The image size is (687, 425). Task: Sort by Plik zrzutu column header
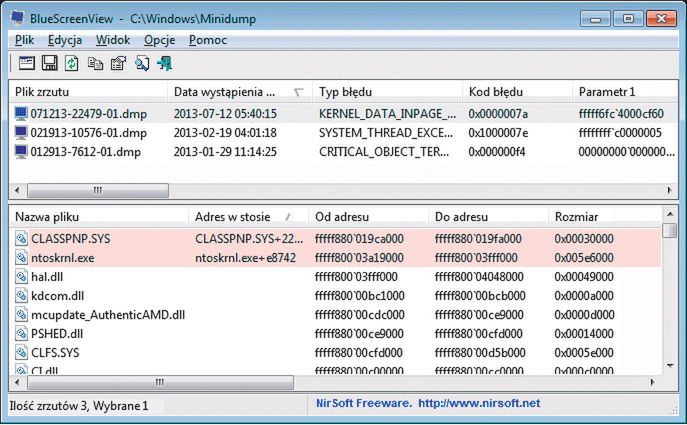[89, 92]
